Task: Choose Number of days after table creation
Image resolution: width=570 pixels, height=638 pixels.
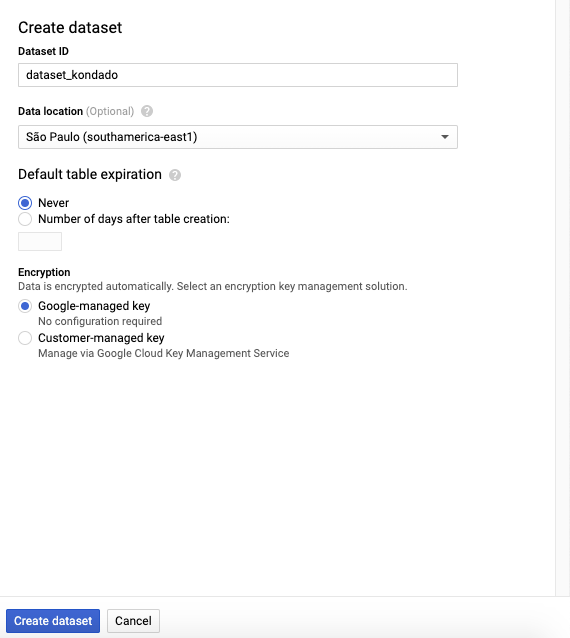Action: (x=25, y=219)
